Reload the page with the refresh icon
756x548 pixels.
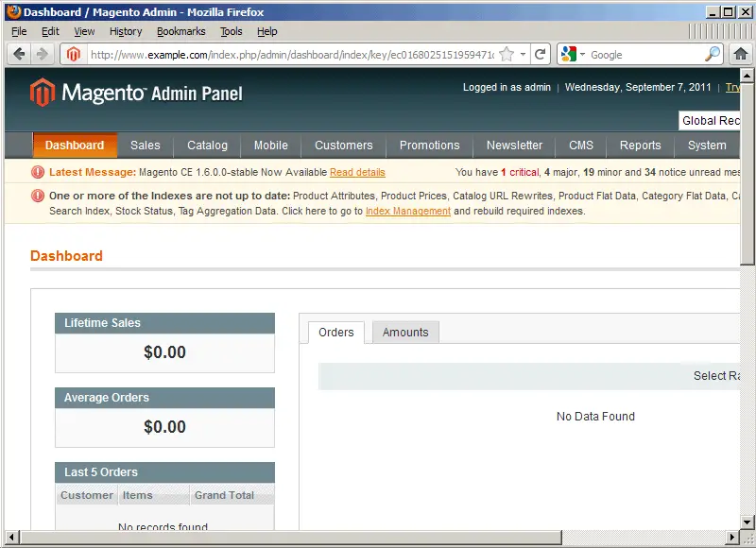[541, 54]
